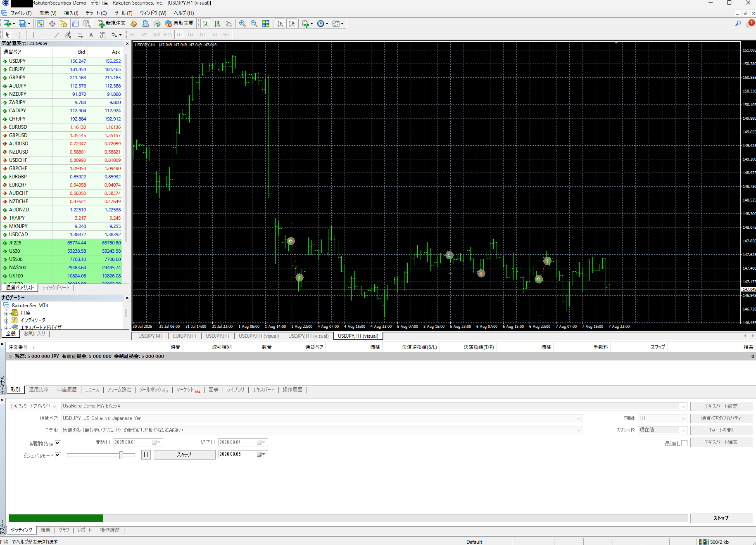
Task: Click the チャートを開く button
Action: click(721, 430)
